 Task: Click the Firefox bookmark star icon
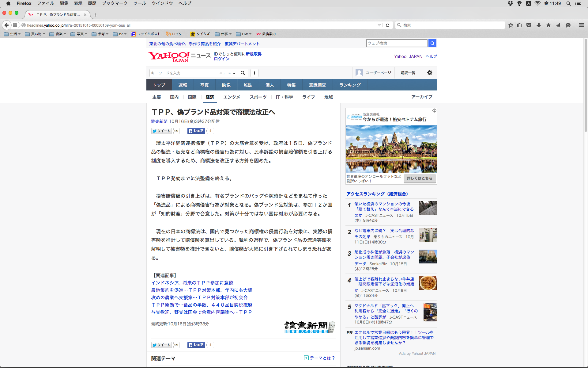pos(511,25)
